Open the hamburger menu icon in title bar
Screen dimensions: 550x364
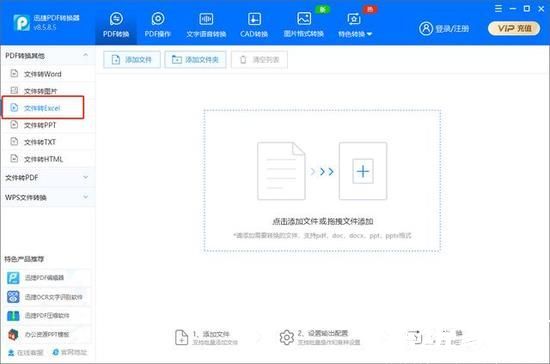(x=498, y=8)
